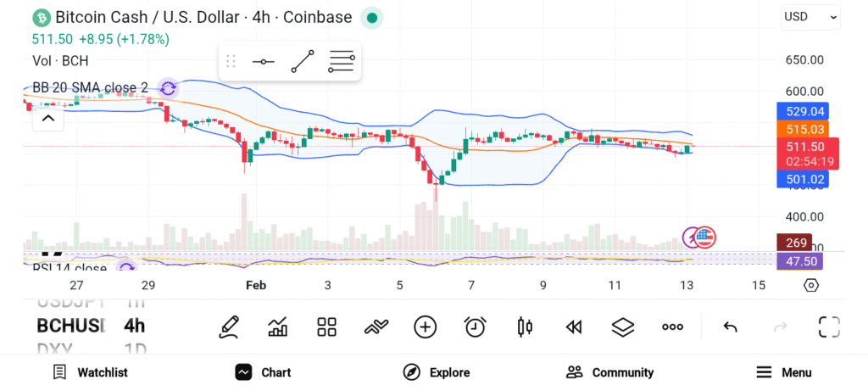Image resolution: width=868 pixels, height=391 pixels.
Task: Select the horizontal line drawing tool
Action: pos(264,62)
